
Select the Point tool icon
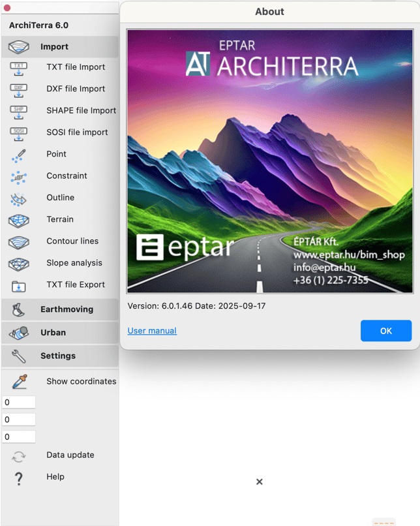(19, 155)
